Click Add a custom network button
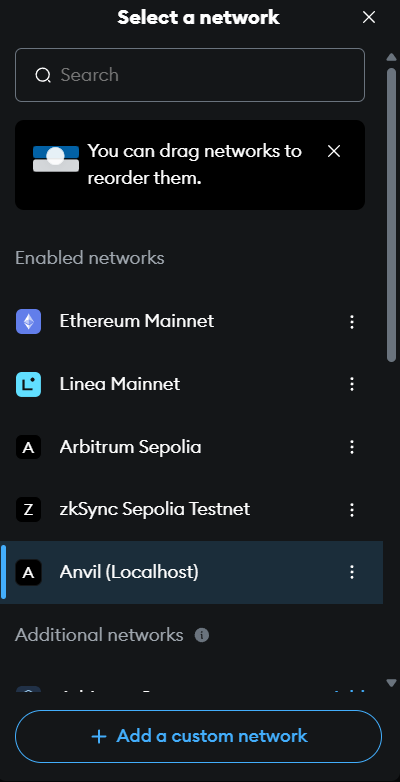The width and height of the screenshot is (400, 782). pyautogui.click(x=199, y=736)
